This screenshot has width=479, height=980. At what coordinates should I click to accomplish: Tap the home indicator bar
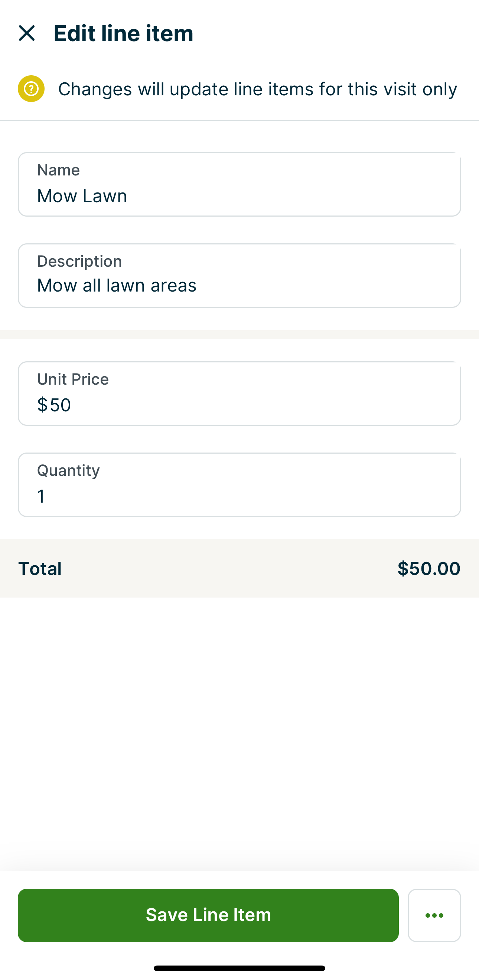click(x=239, y=968)
